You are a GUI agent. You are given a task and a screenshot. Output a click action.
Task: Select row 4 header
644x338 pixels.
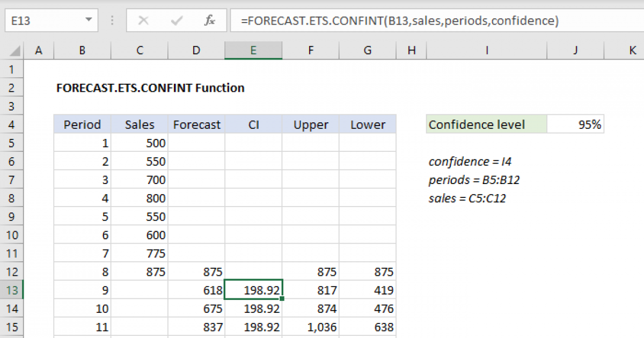pyautogui.click(x=12, y=124)
